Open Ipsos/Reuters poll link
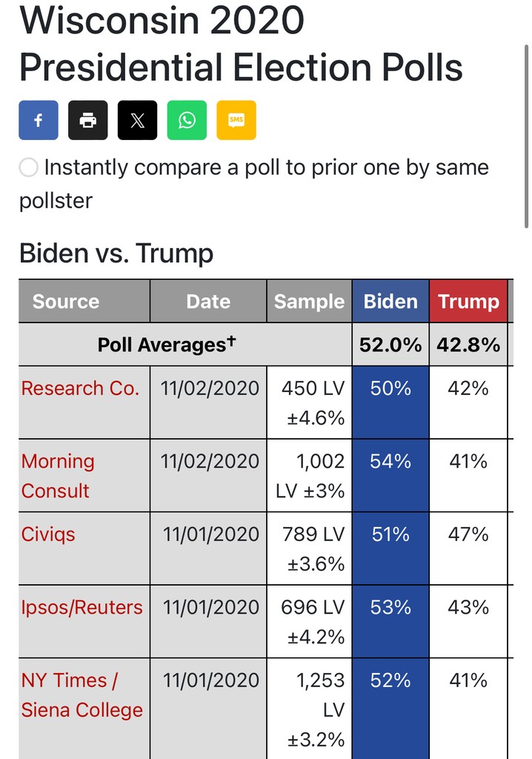532x759 pixels. coord(82,608)
